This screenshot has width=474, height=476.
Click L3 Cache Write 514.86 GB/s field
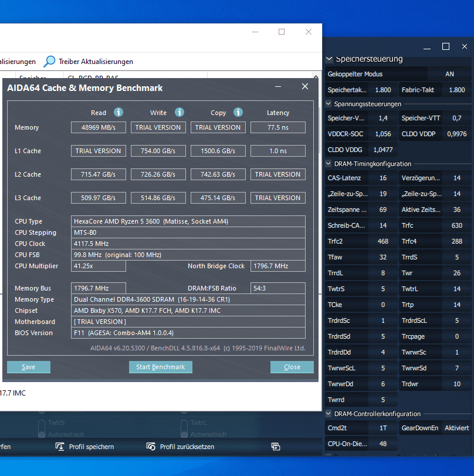[158, 198]
